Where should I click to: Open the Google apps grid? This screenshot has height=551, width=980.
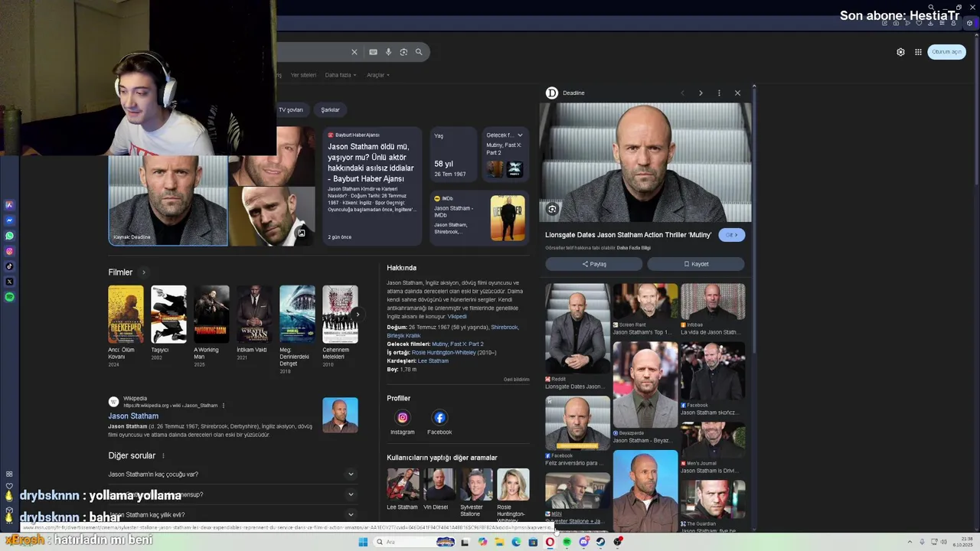pos(918,52)
